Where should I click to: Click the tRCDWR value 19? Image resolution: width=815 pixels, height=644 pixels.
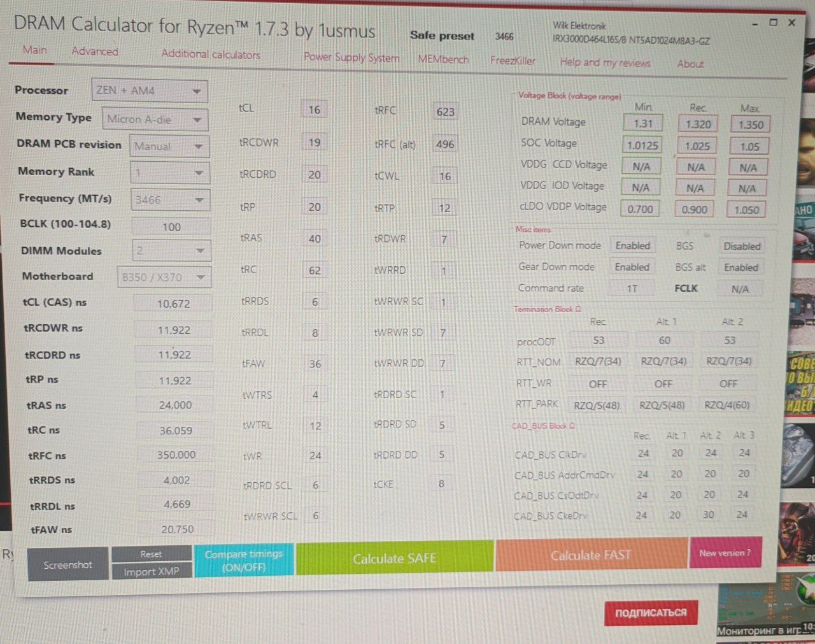(x=315, y=142)
